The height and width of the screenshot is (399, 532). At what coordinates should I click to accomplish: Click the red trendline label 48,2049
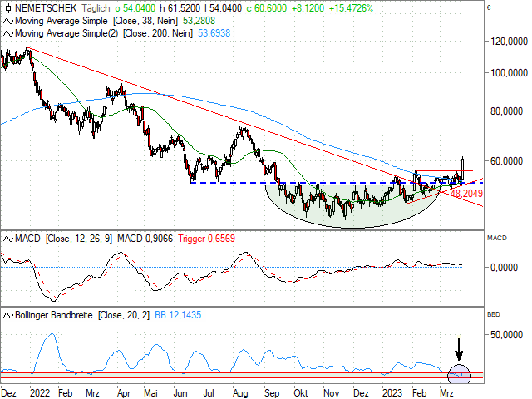(x=467, y=194)
